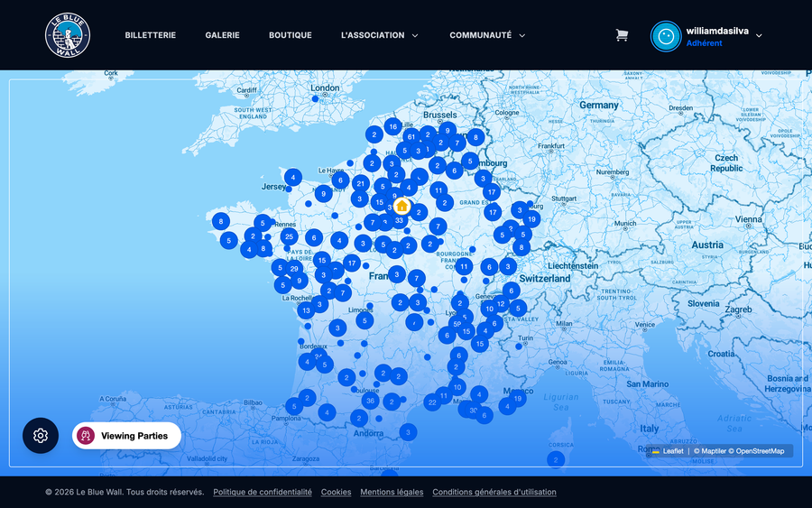The width and height of the screenshot is (812, 508).
Task: Expand the COMMUNAUTÉ chevron
Action: point(522,36)
